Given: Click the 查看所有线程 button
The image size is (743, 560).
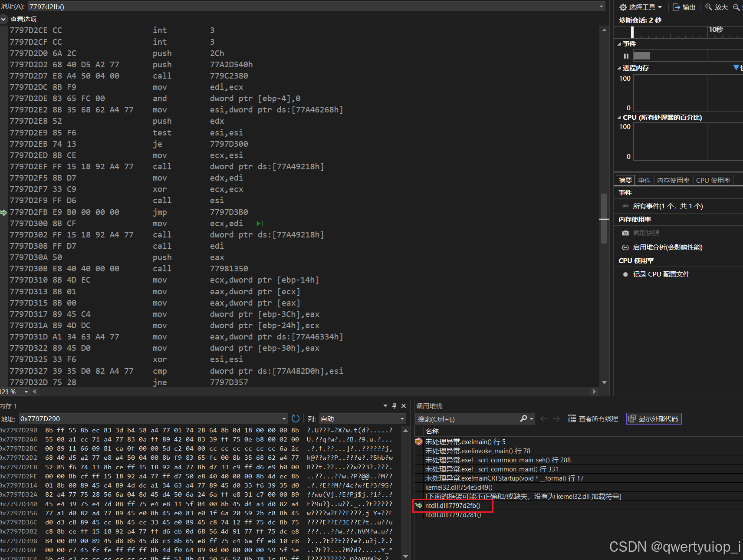Looking at the screenshot, I should 593,418.
